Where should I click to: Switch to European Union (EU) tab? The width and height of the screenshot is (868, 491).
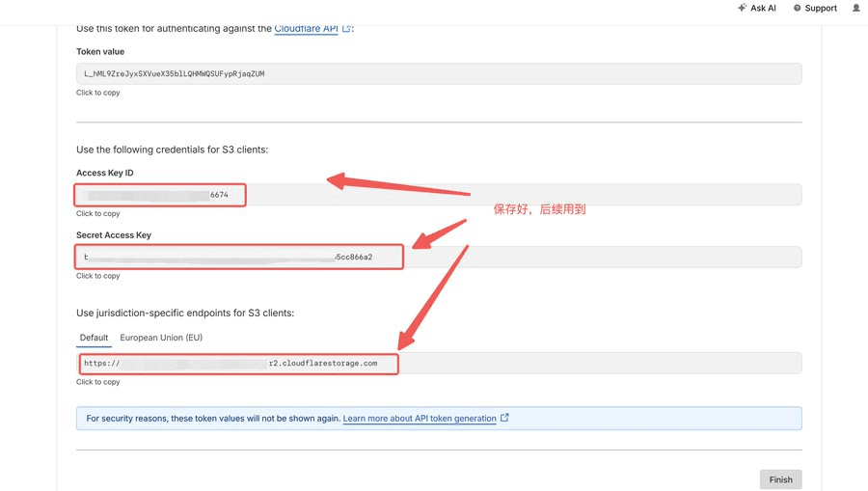pyautogui.click(x=161, y=338)
